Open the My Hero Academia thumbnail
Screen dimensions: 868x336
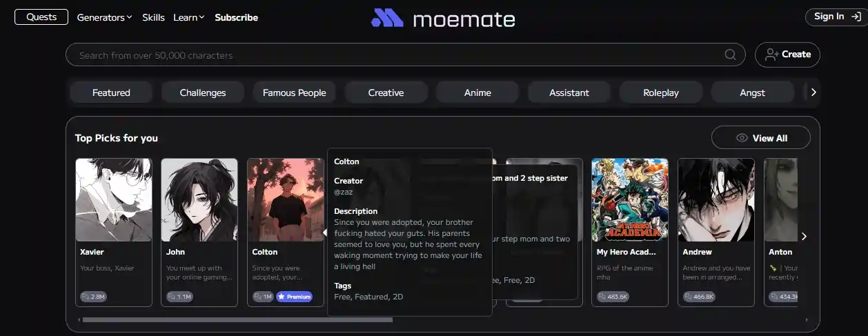pyautogui.click(x=630, y=200)
